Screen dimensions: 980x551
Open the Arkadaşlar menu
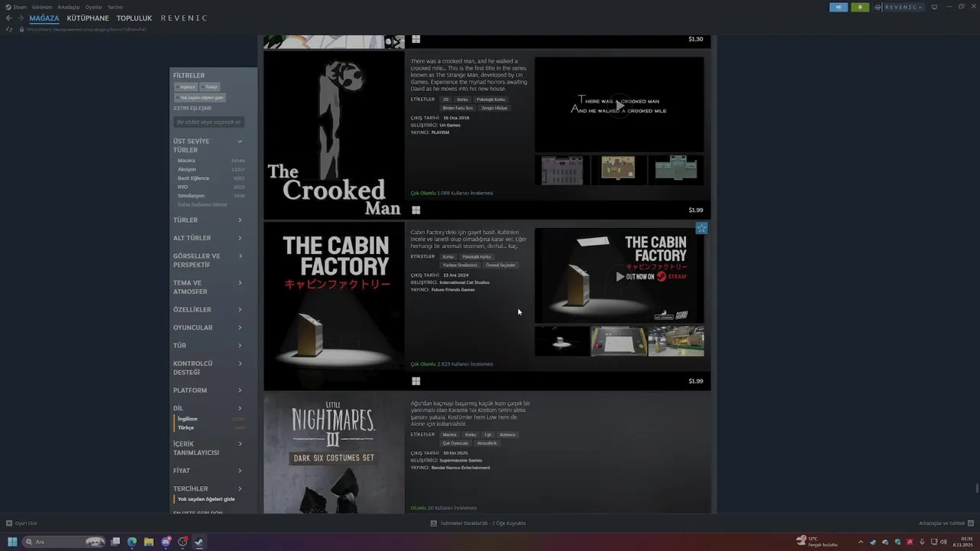tap(69, 7)
